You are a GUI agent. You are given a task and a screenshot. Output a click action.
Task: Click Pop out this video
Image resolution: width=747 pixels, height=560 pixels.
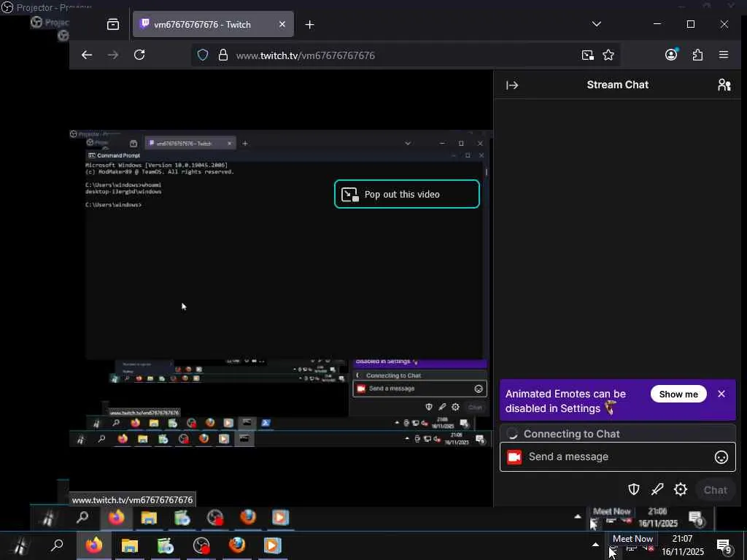407,194
